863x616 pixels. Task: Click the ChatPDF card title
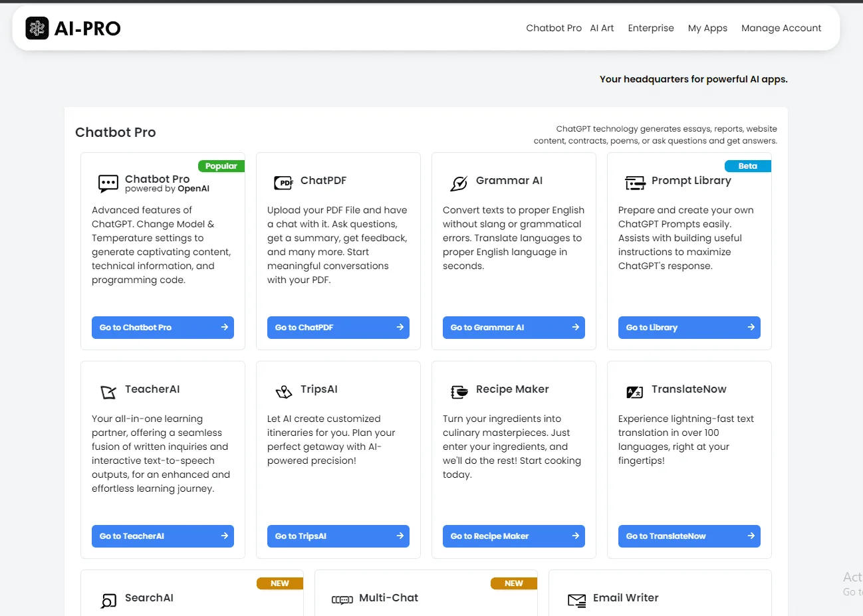[323, 181]
